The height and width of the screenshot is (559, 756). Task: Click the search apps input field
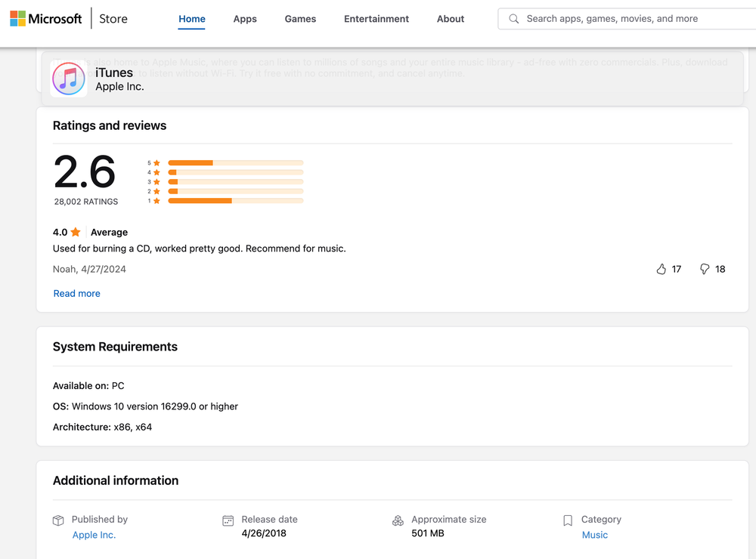pos(627,19)
